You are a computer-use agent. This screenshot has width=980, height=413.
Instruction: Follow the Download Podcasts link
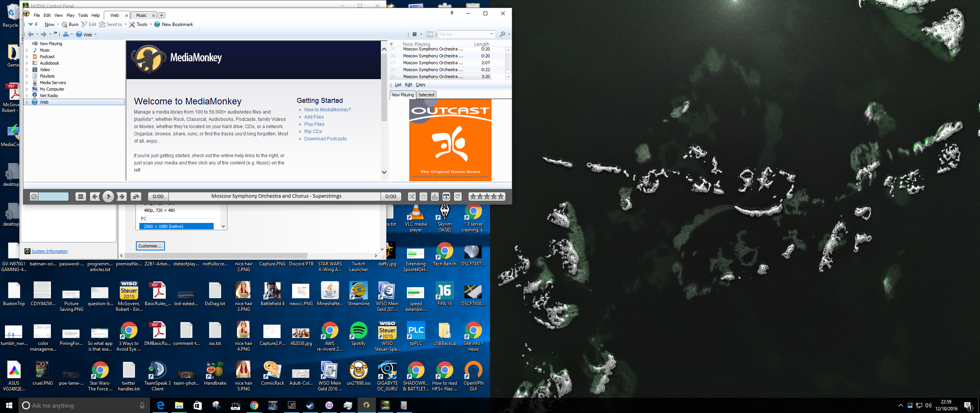coord(325,138)
